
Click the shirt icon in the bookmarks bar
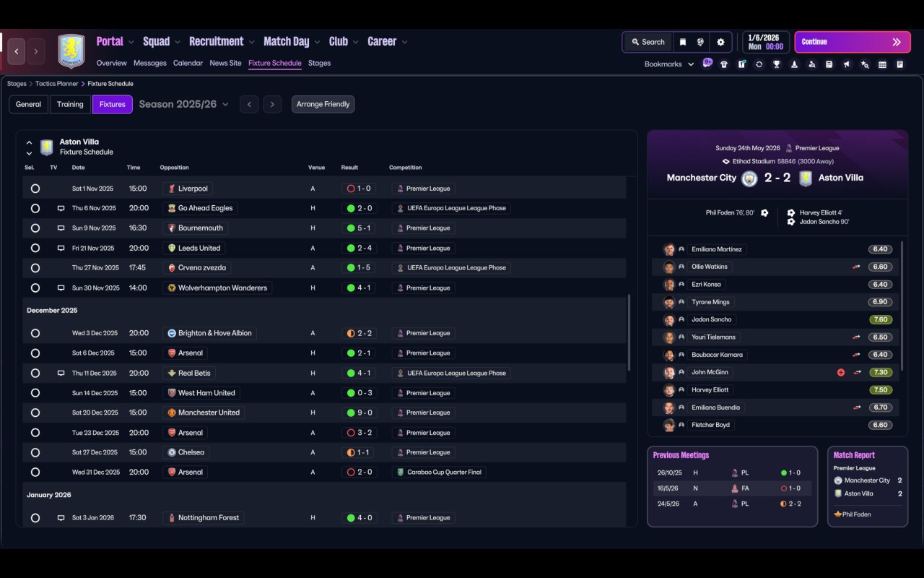pyautogui.click(x=724, y=64)
